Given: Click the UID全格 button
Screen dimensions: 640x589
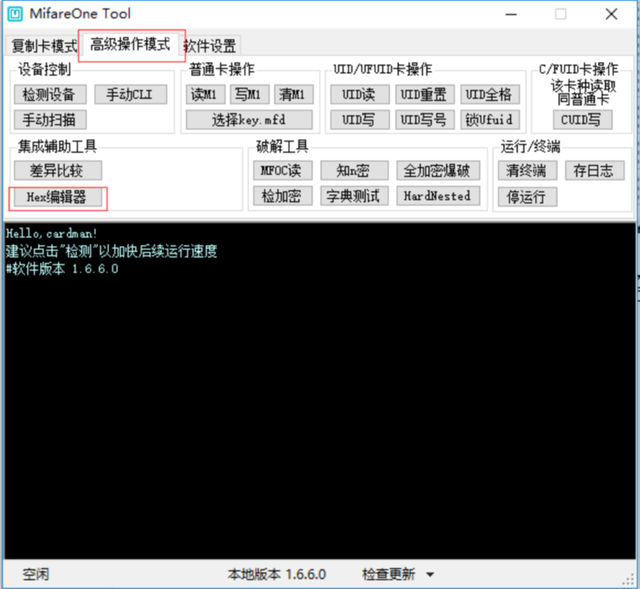Looking at the screenshot, I should tap(490, 95).
